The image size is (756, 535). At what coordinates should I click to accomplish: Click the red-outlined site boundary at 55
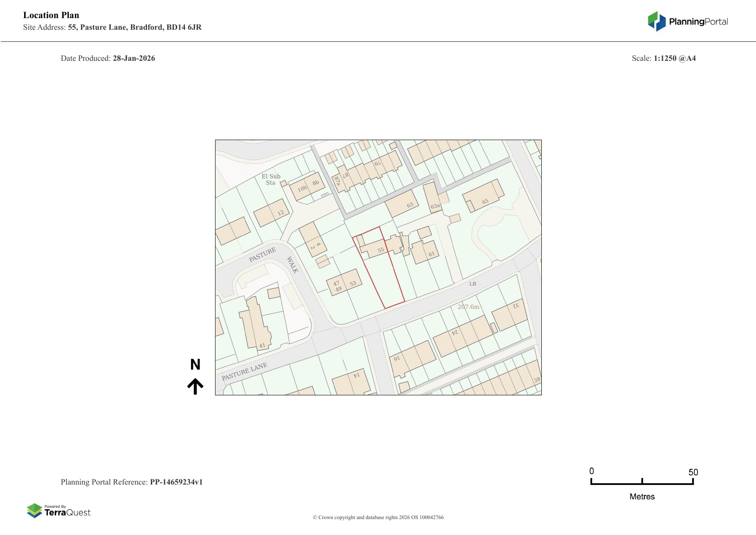click(378, 267)
